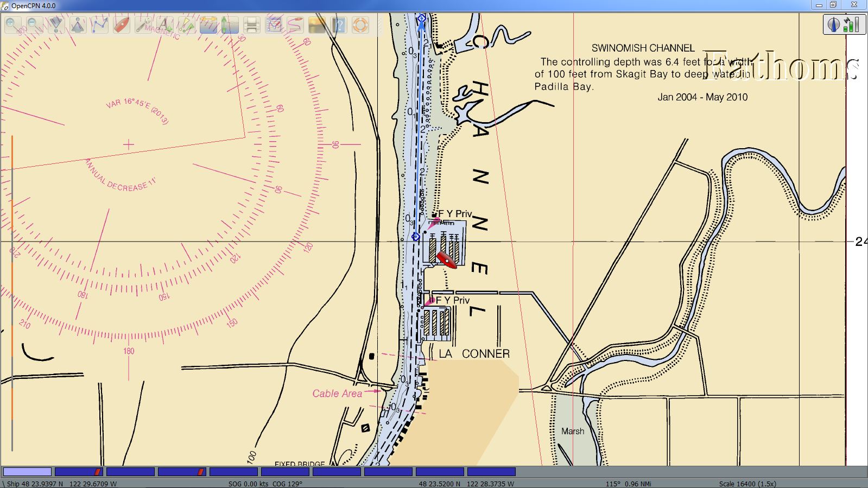Click the Print chart icon
The image size is (868, 488).
251,25
